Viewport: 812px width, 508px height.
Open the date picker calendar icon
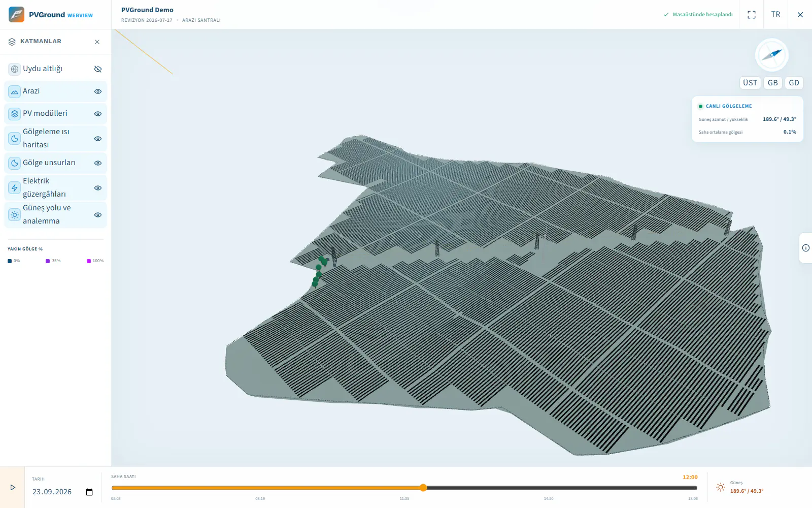tap(89, 492)
